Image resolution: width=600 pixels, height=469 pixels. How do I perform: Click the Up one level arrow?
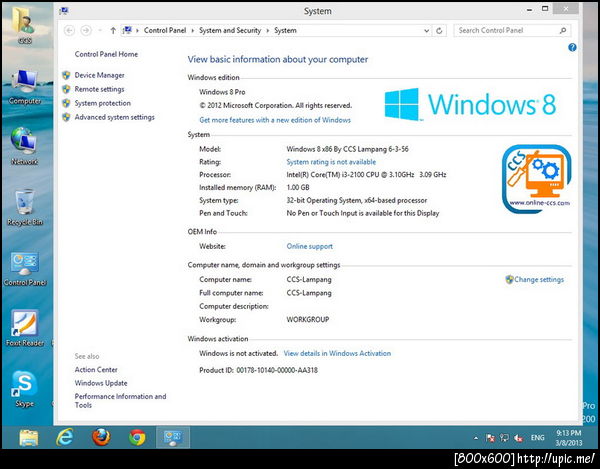(113, 31)
